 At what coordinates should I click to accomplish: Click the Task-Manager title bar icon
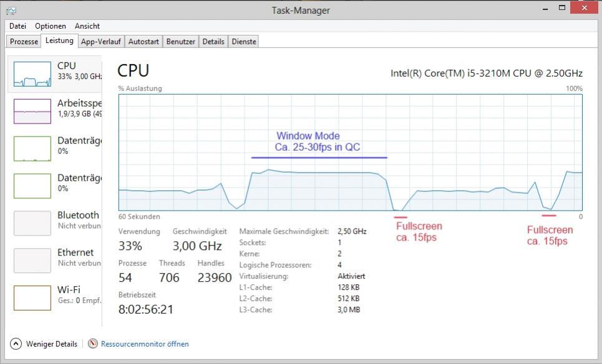[11, 10]
